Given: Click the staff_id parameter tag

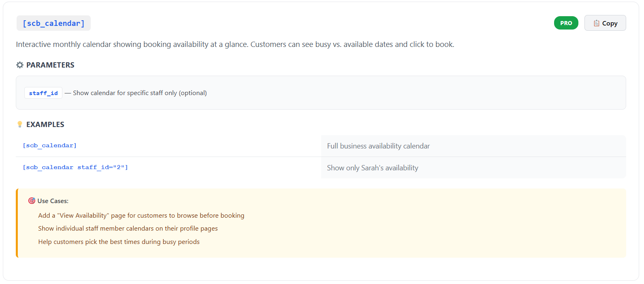Looking at the screenshot, I should pyautogui.click(x=43, y=93).
